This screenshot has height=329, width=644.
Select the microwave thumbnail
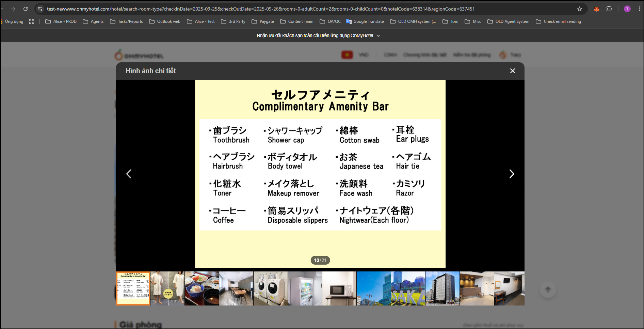[x=339, y=288]
